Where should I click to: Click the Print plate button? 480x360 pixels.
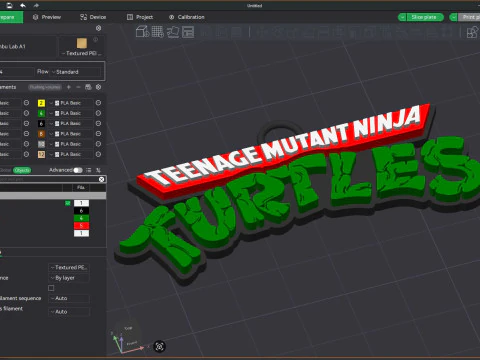(469, 17)
